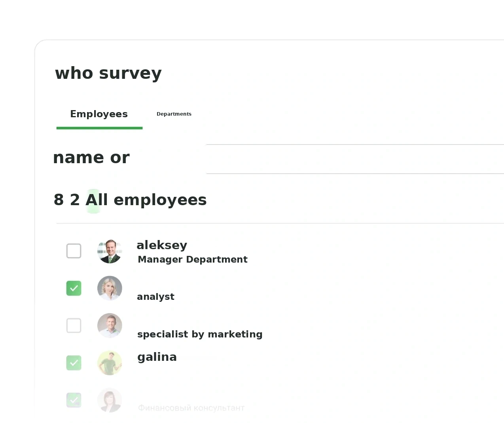Open aleksey's profile photo

click(x=110, y=251)
